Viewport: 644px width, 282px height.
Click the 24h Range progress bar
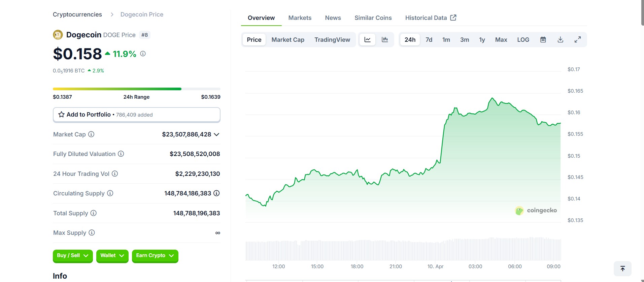(137, 89)
